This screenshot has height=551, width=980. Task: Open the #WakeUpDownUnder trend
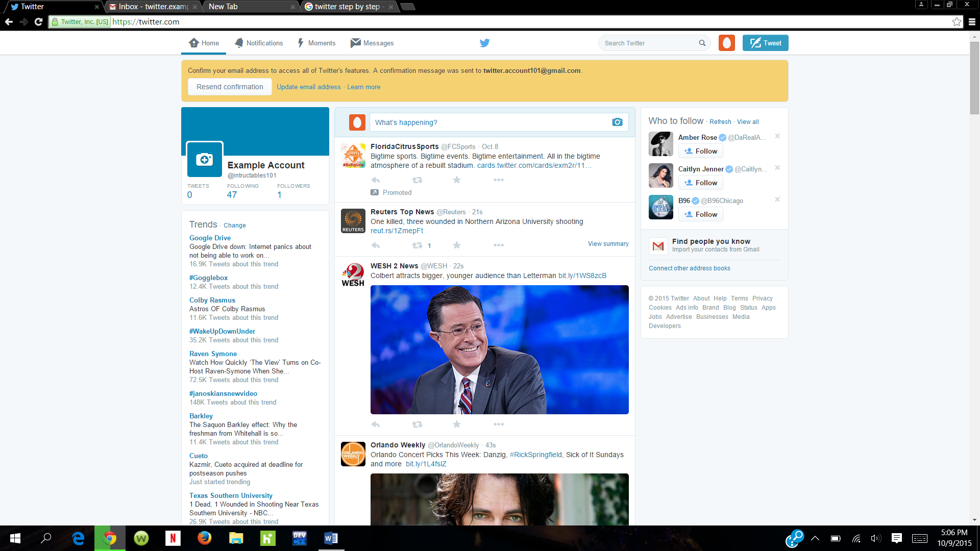tap(222, 332)
